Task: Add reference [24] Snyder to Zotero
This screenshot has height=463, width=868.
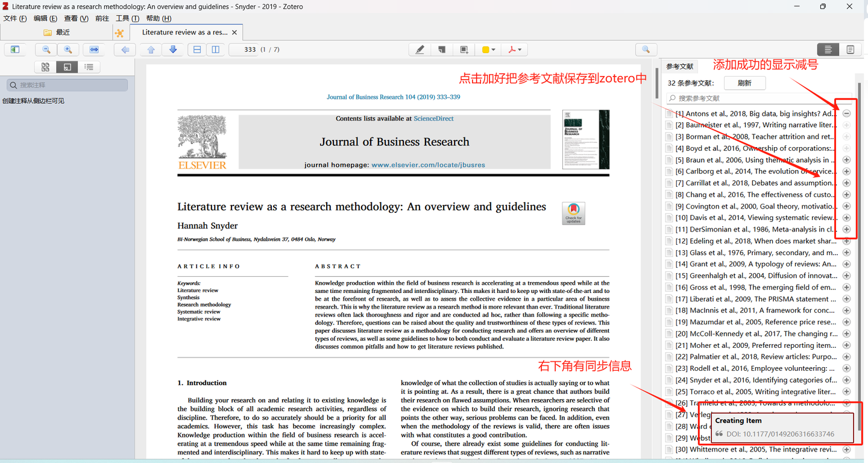Action: (x=846, y=380)
